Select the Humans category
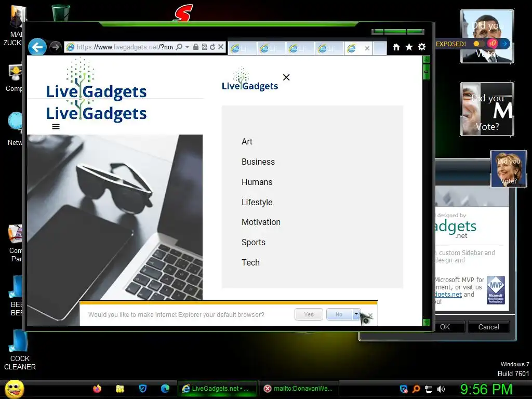Image resolution: width=532 pixels, height=399 pixels. click(x=257, y=182)
